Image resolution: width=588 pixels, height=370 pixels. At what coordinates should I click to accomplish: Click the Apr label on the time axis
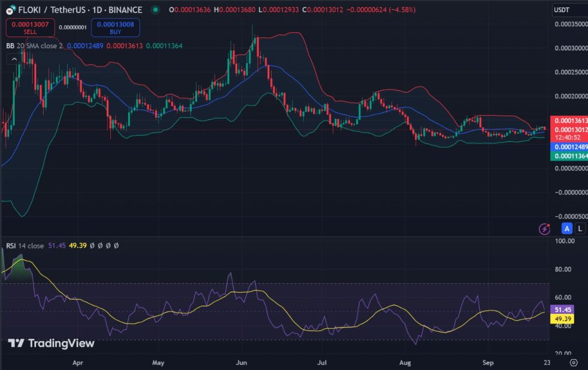78,363
